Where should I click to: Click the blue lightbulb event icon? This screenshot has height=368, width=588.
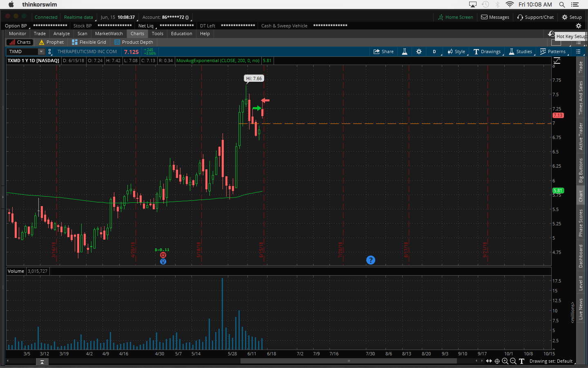pyautogui.click(x=163, y=261)
